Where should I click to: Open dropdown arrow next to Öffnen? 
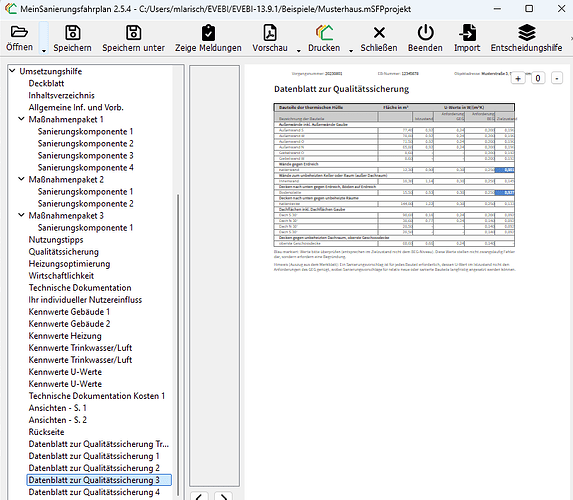(44, 51)
